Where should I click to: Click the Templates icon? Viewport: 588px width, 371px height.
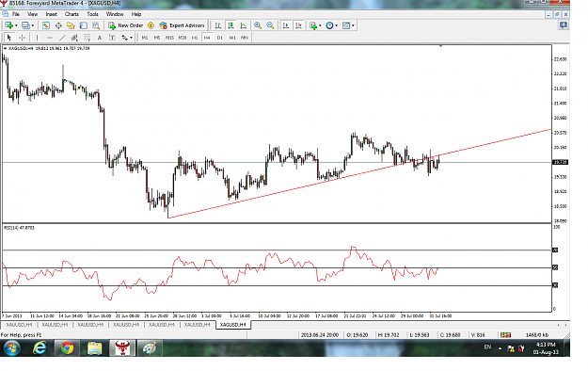pyautogui.click(x=346, y=25)
